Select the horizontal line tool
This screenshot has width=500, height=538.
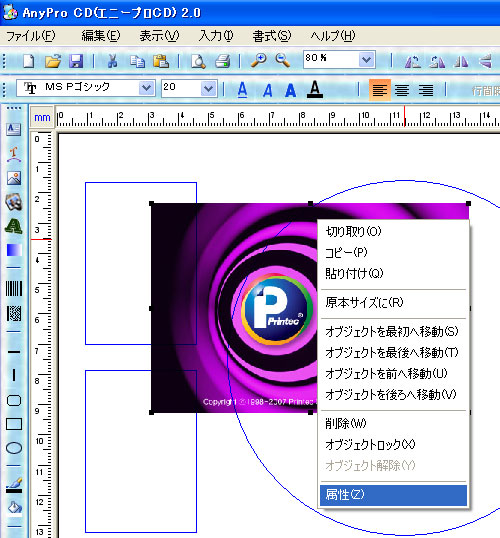point(14,352)
